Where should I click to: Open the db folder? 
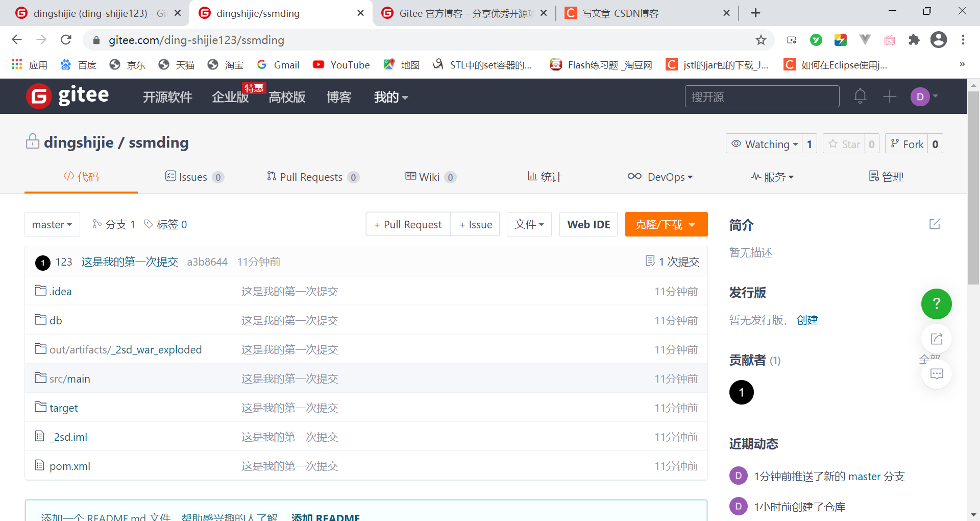56,320
